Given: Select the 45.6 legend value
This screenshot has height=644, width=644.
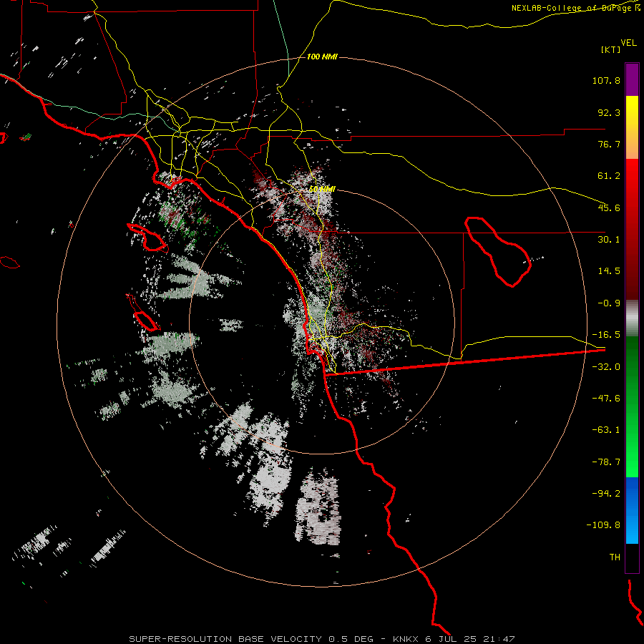Looking at the screenshot, I should [609, 208].
